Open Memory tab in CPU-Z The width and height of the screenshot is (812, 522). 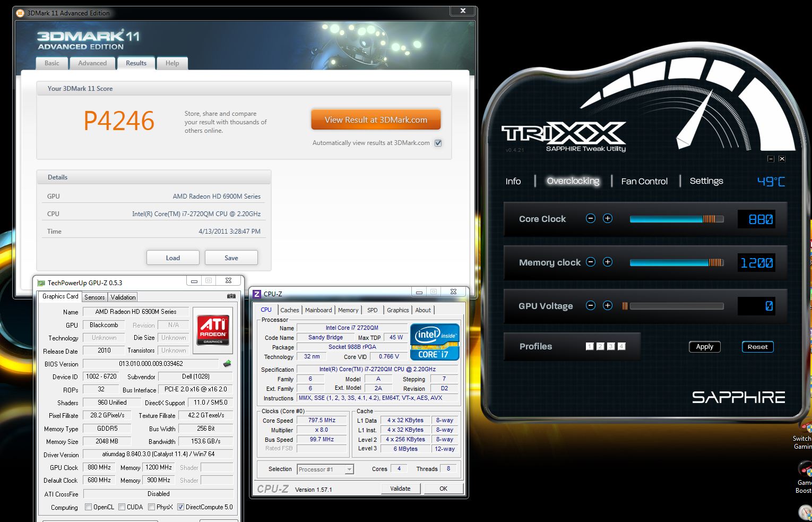click(348, 310)
